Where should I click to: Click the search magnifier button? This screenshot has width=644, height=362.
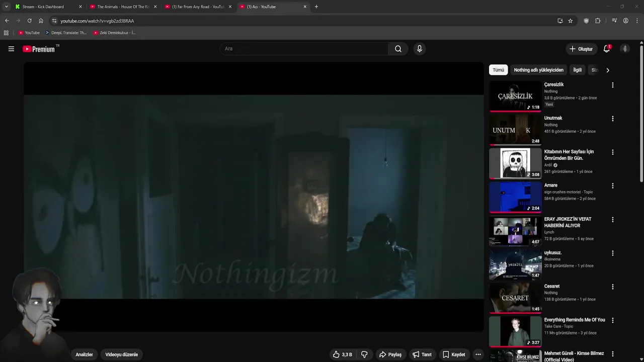[x=398, y=49]
